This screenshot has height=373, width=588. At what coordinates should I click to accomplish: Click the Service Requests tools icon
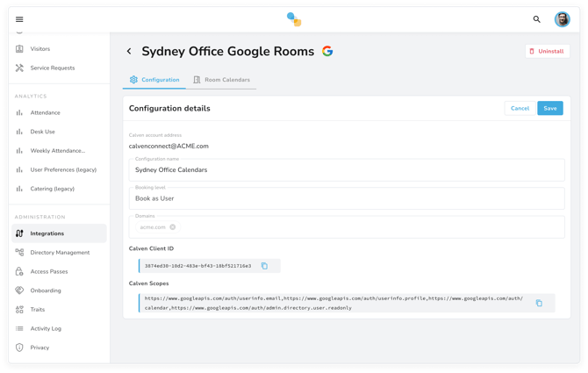point(19,68)
